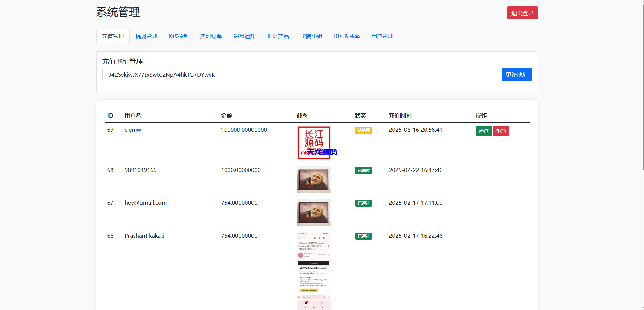Screen dimensions: 644x310
Task: View the screenshot for user 9891049166
Action: coord(313,179)
